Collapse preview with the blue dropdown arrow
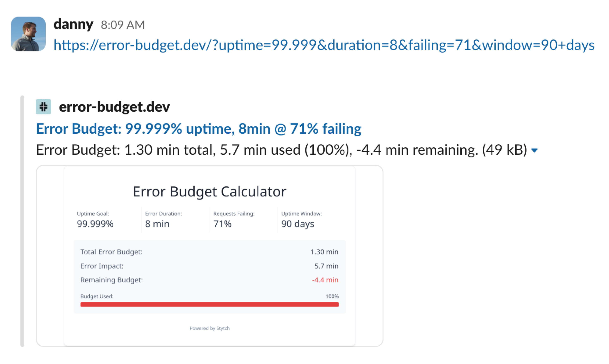This screenshot has width=609, height=364. [x=534, y=150]
